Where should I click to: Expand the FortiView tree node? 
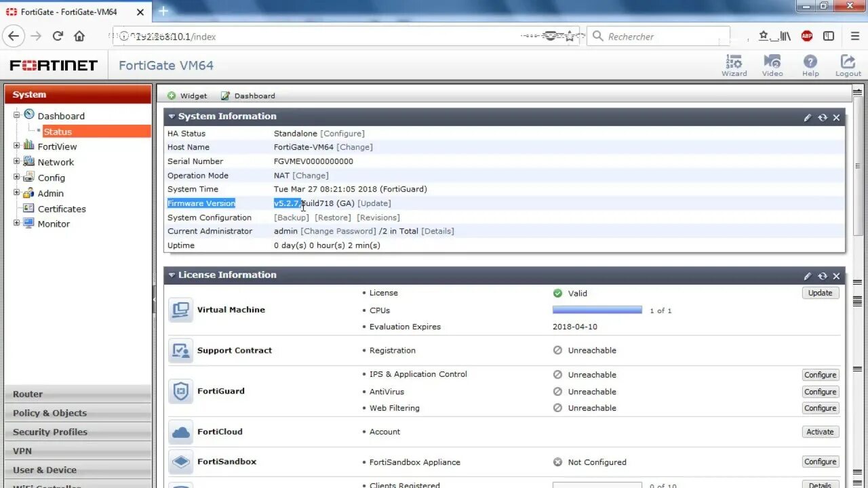(x=17, y=146)
